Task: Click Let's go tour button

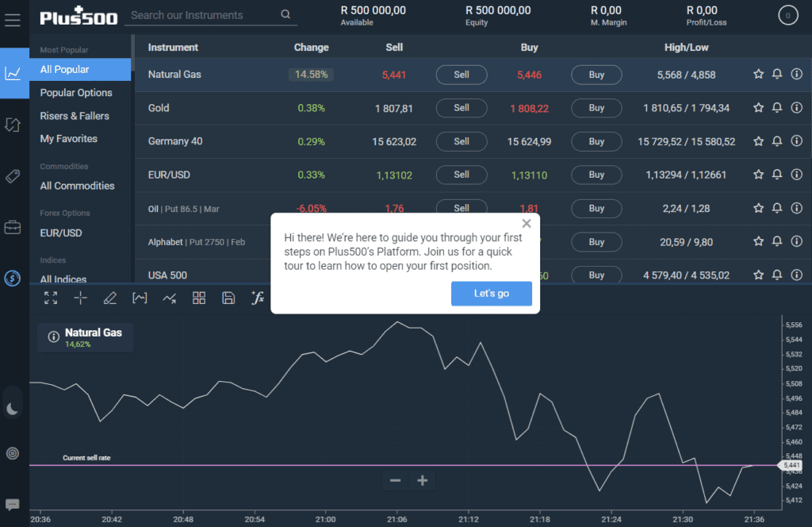Action: 492,294
